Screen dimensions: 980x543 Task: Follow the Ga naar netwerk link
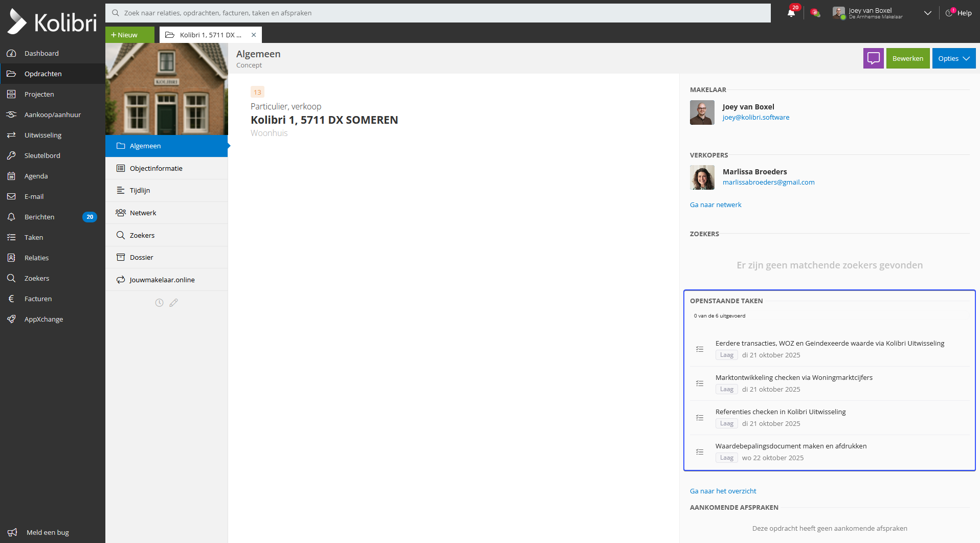[715, 205]
